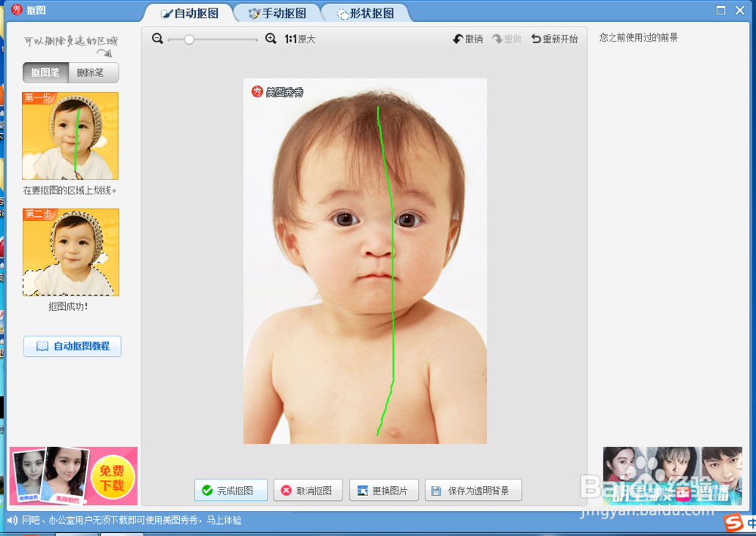The image size is (756, 536).
Task: Cancel the cutout with 取消抠图
Action: point(308,490)
